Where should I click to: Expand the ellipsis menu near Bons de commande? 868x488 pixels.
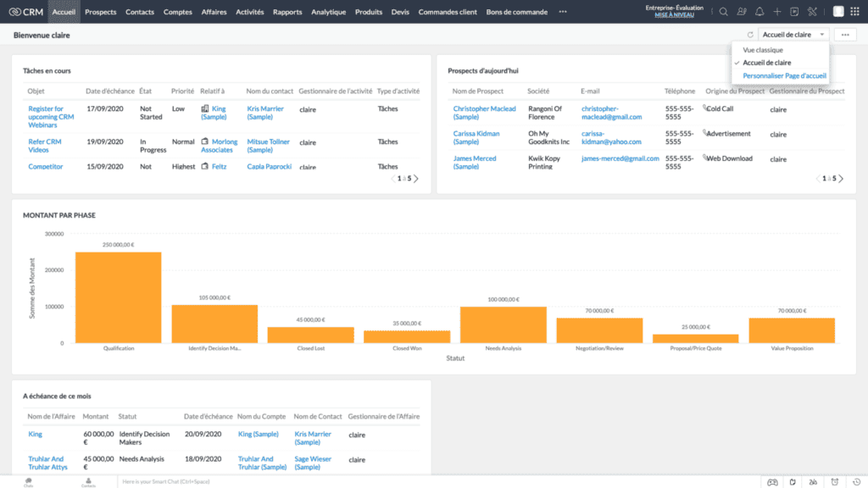(x=562, y=12)
